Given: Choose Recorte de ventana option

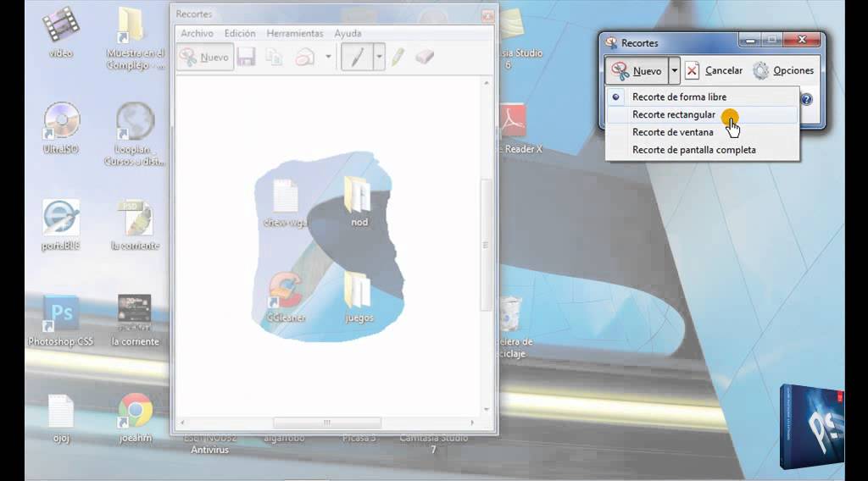Looking at the screenshot, I should click(x=703, y=132).
